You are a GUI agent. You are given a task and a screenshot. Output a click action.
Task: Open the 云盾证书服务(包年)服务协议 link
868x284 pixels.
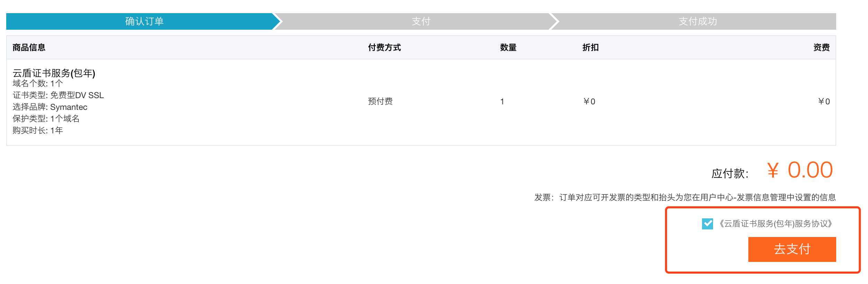775,224
